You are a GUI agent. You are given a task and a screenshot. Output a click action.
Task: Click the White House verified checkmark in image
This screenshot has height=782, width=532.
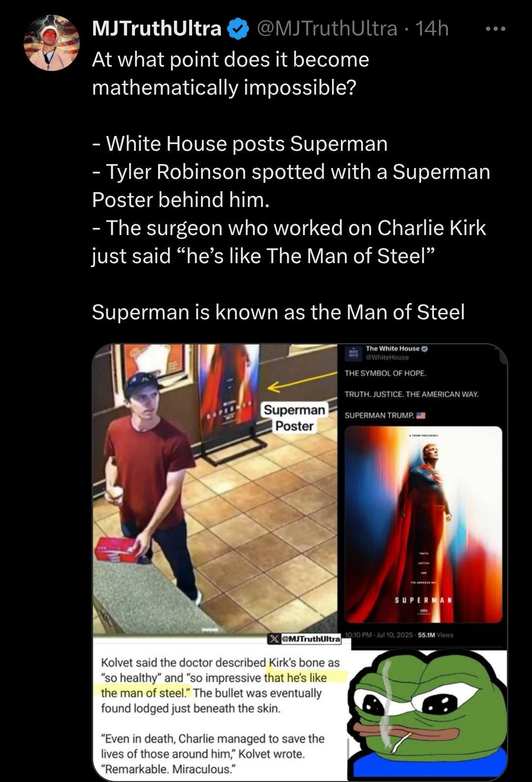coord(425,348)
